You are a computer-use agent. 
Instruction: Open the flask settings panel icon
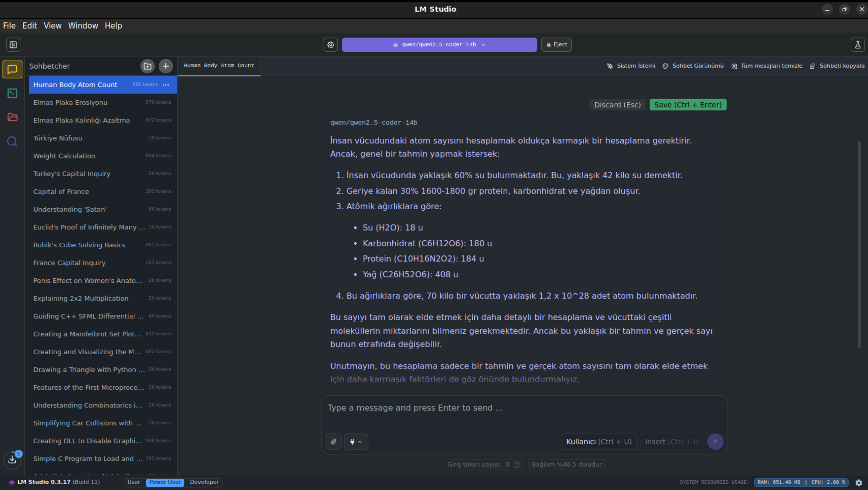point(857,45)
